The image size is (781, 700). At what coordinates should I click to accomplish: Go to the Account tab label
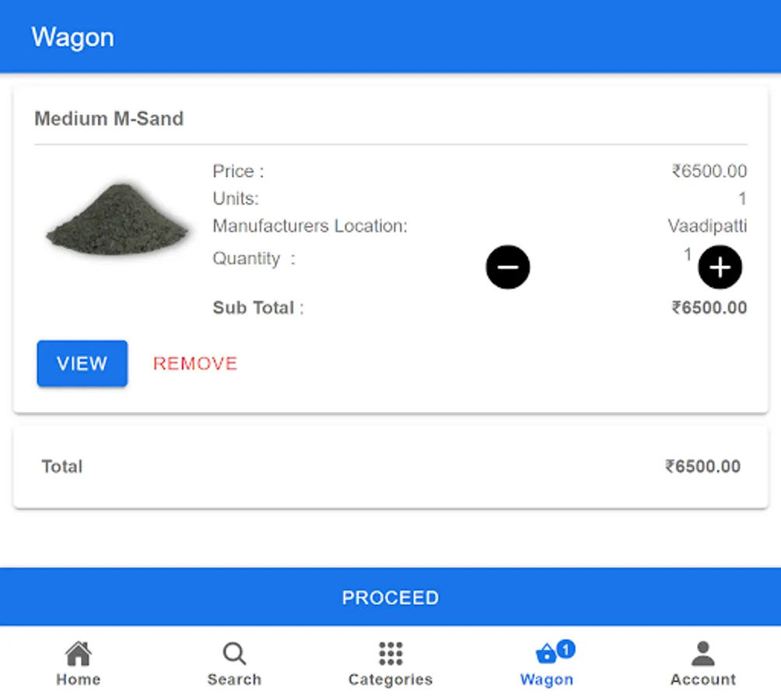point(703,680)
